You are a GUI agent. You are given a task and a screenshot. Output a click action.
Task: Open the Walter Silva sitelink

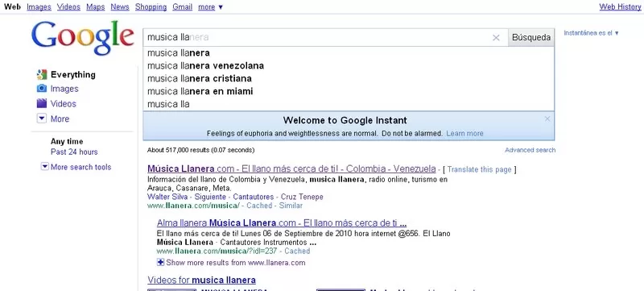coord(167,197)
